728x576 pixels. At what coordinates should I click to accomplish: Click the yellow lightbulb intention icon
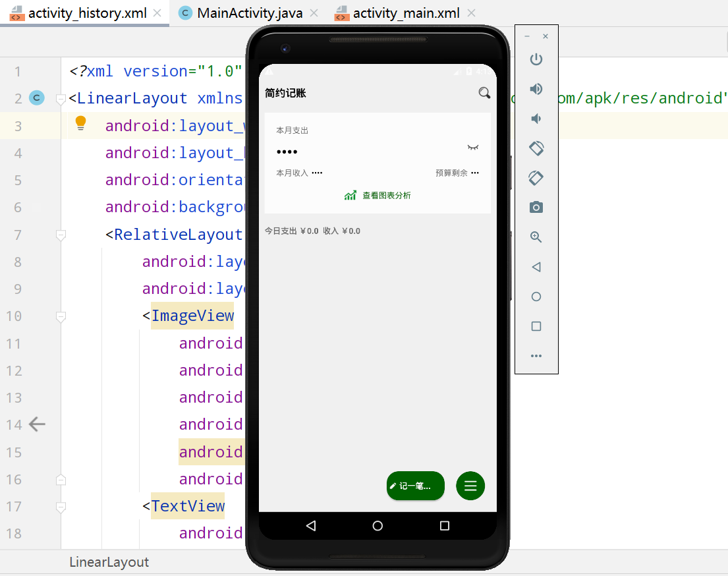tap(81, 123)
